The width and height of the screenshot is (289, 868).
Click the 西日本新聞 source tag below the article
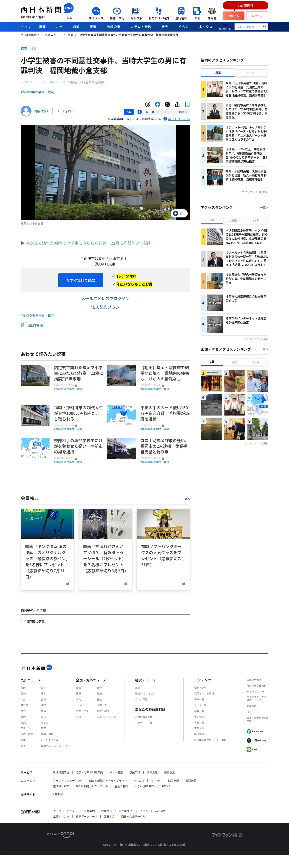35,325
